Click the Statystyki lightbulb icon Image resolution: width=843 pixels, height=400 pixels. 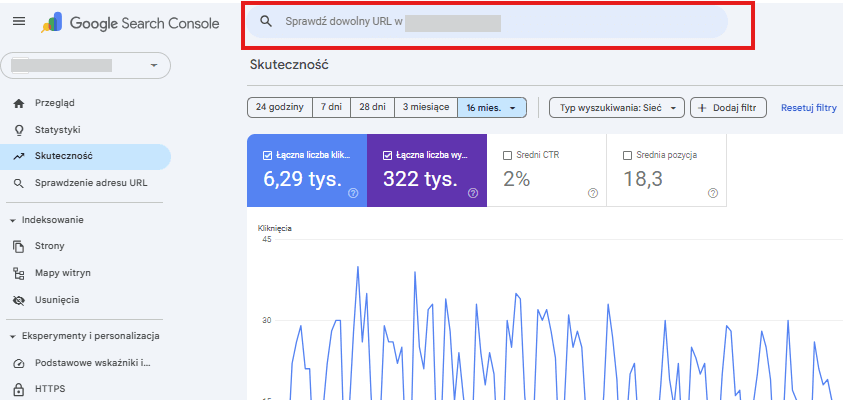(x=19, y=130)
